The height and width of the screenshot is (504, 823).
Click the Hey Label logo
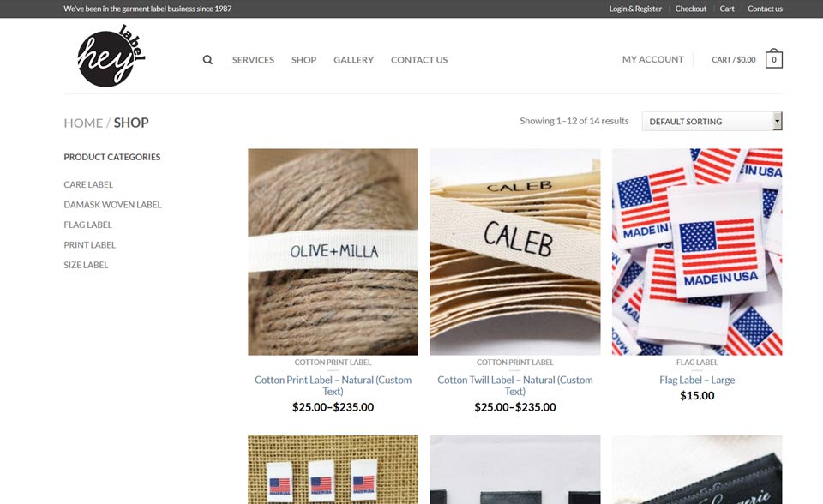tap(111, 56)
